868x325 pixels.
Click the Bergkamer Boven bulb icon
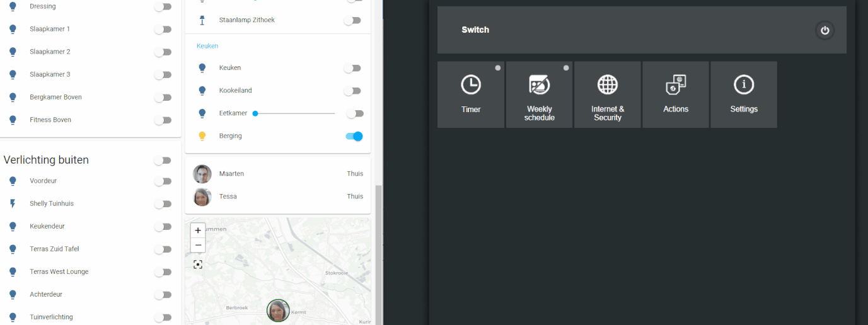tap(13, 97)
